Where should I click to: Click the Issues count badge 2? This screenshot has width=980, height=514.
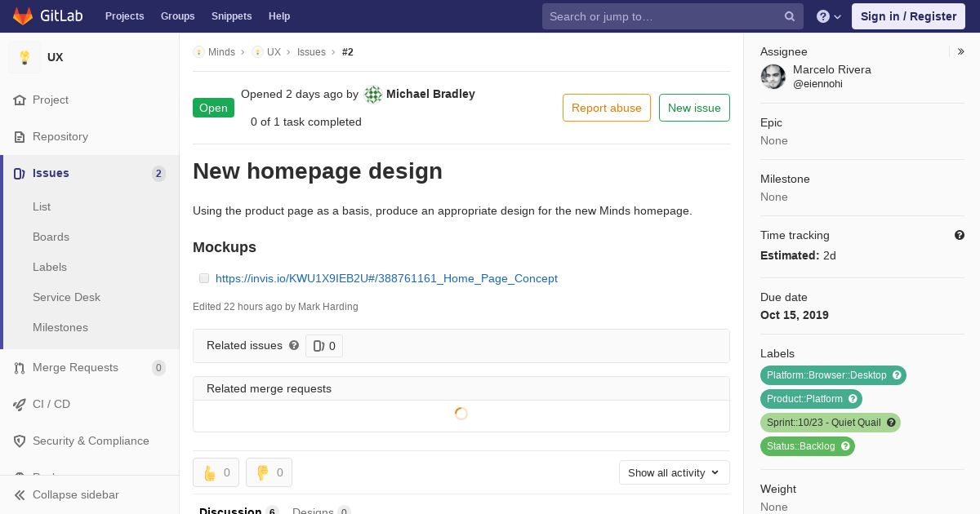point(158,173)
